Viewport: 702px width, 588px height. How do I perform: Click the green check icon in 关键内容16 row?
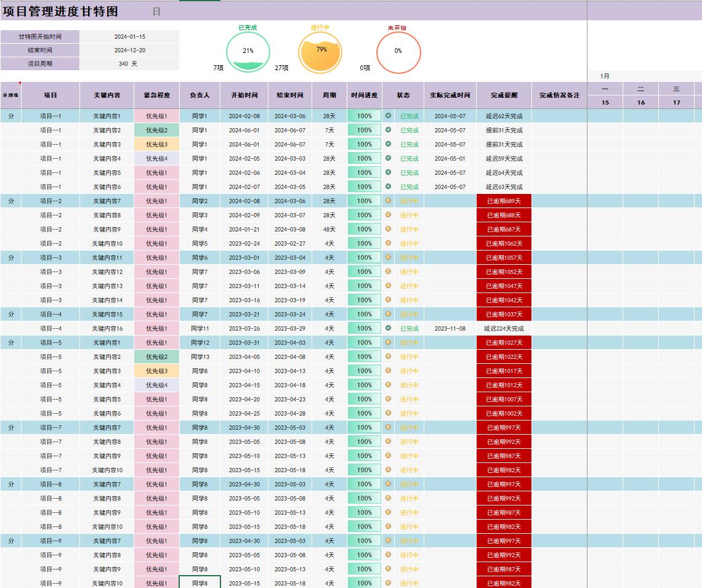pos(388,328)
